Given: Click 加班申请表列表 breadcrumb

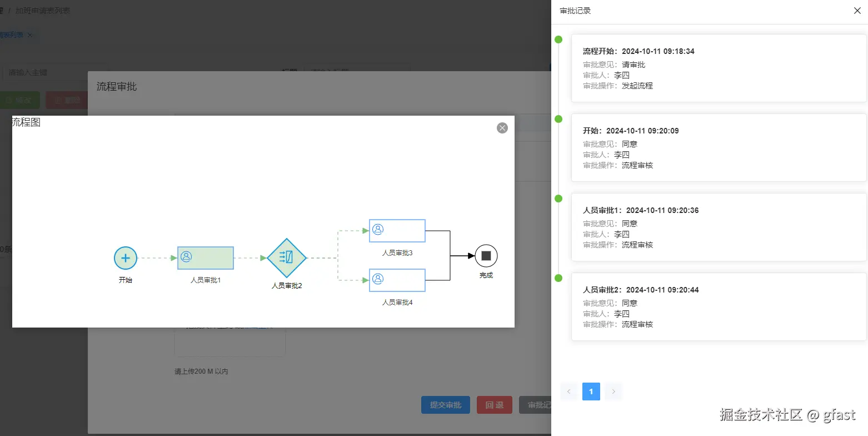Looking at the screenshot, I should pyautogui.click(x=43, y=11).
